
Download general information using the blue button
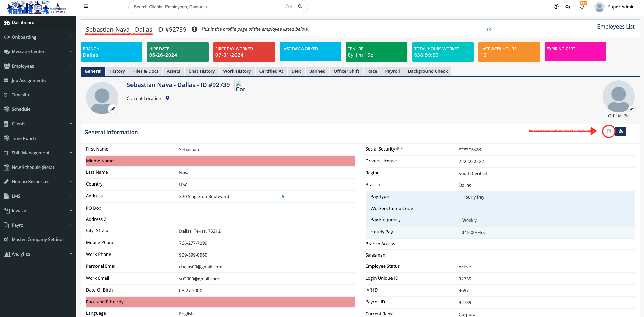click(621, 131)
